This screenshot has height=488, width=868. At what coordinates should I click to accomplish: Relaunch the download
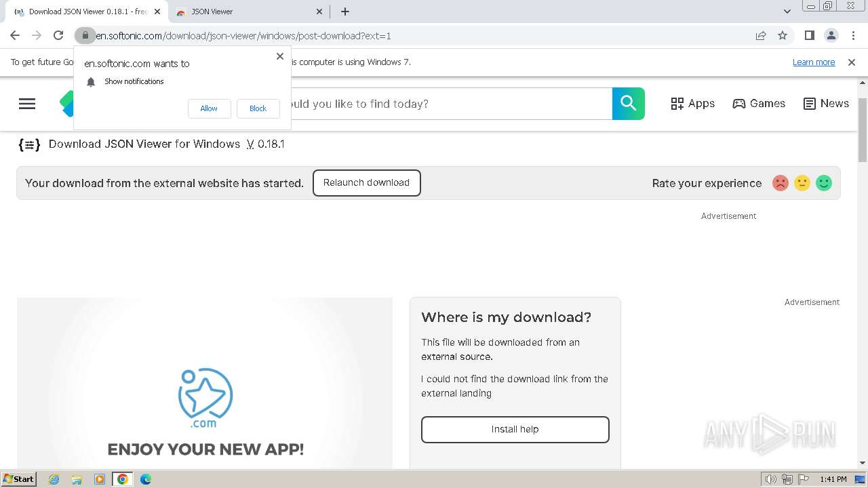pyautogui.click(x=367, y=183)
